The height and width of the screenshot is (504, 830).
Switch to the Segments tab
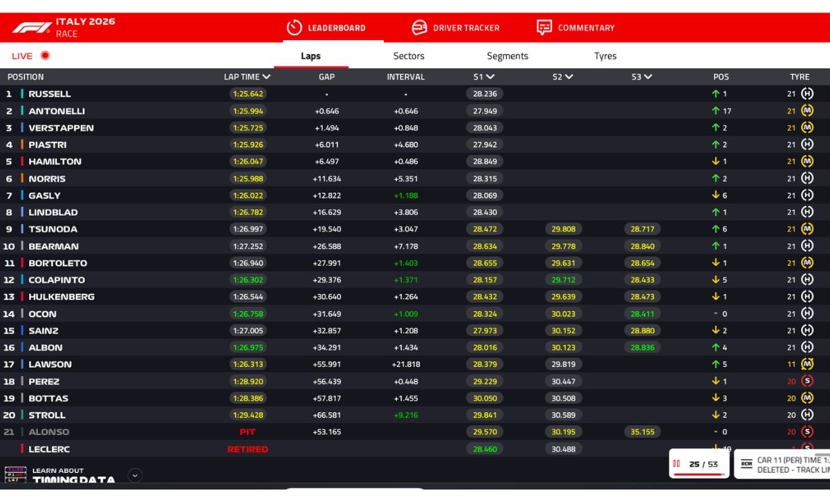(508, 56)
